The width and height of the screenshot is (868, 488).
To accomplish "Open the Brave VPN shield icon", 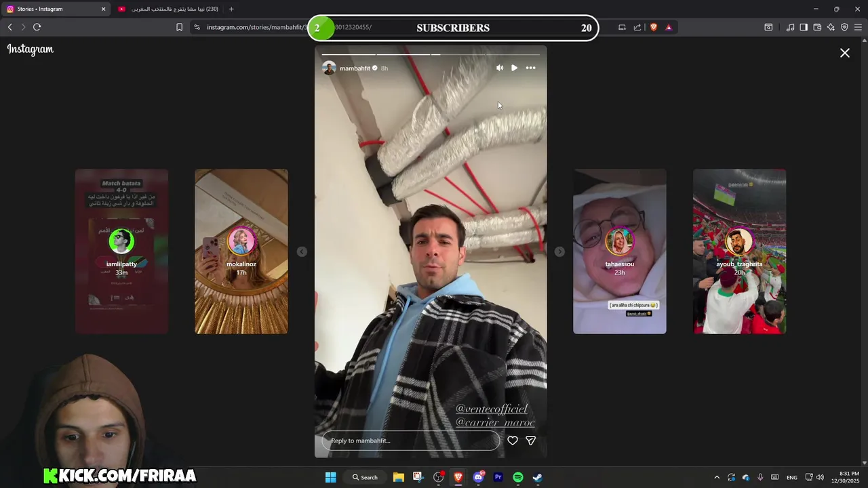I will [x=844, y=27].
